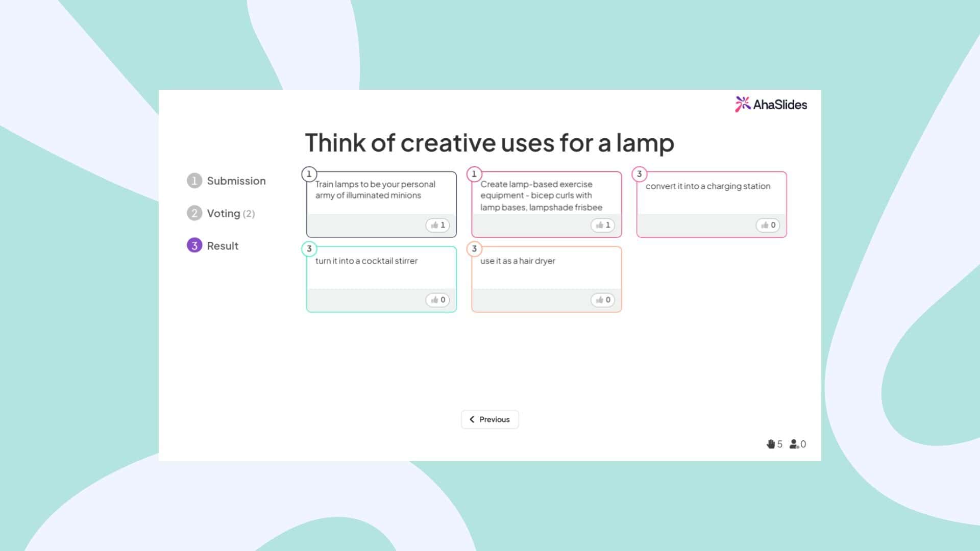Open the Voting (2) stage
980x551 pixels.
[x=223, y=213]
